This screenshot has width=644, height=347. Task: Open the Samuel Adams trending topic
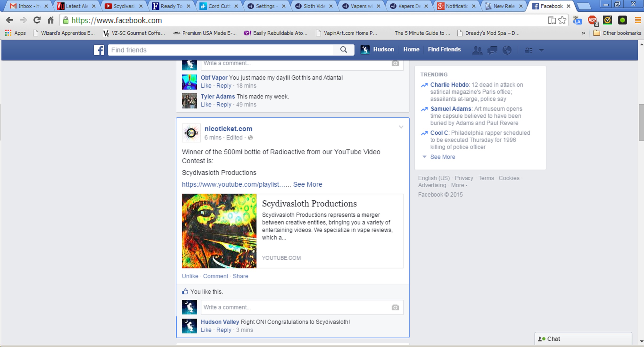(451, 109)
